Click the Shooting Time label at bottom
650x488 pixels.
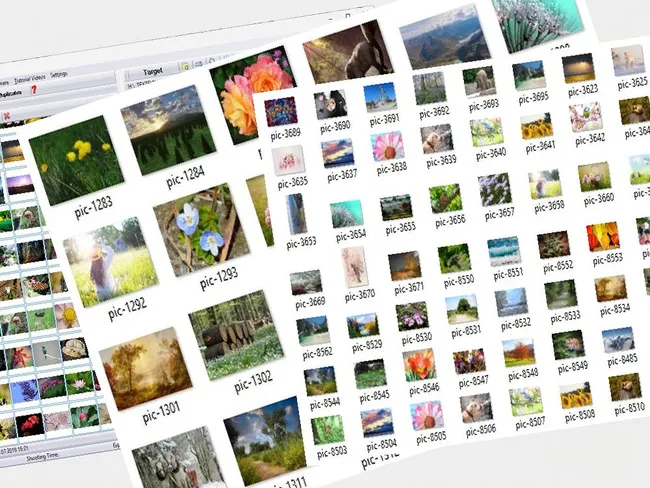click(x=43, y=456)
